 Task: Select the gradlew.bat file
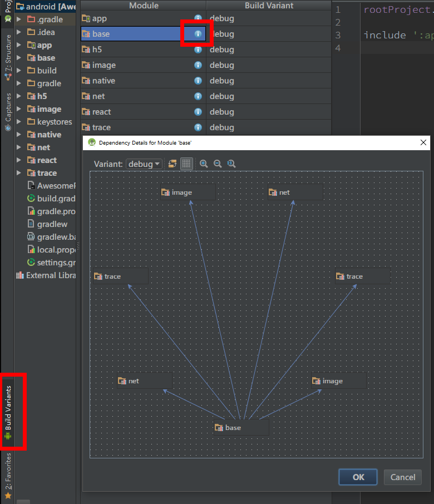pyautogui.click(x=51, y=237)
